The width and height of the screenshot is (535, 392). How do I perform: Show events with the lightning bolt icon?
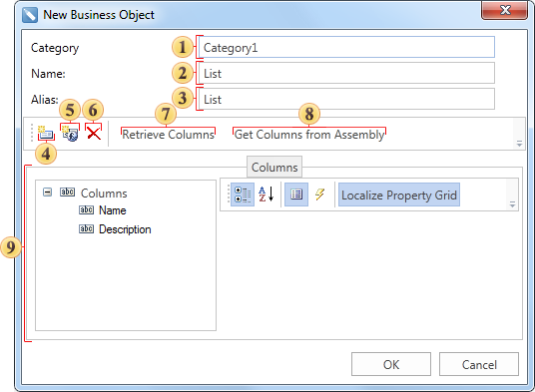coord(319,195)
